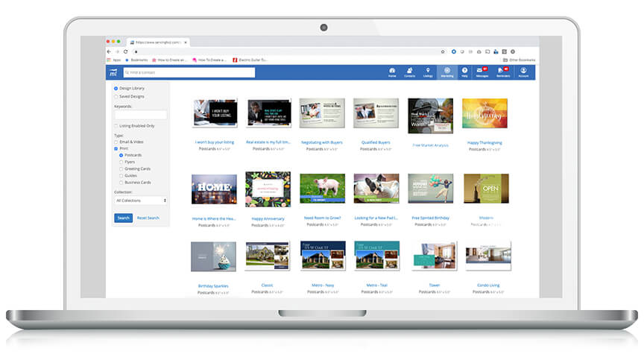The image size is (644, 360).
Task: Select the Flyers radio option
Action: pos(121,162)
